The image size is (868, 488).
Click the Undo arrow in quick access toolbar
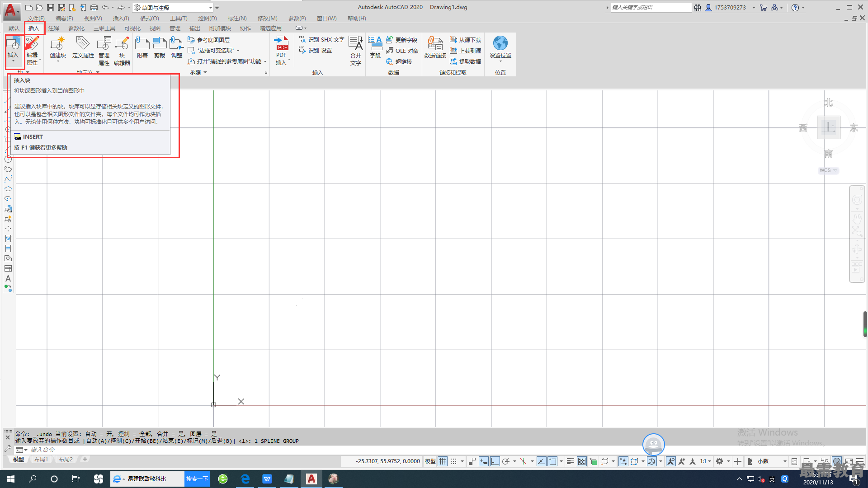[105, 8]
